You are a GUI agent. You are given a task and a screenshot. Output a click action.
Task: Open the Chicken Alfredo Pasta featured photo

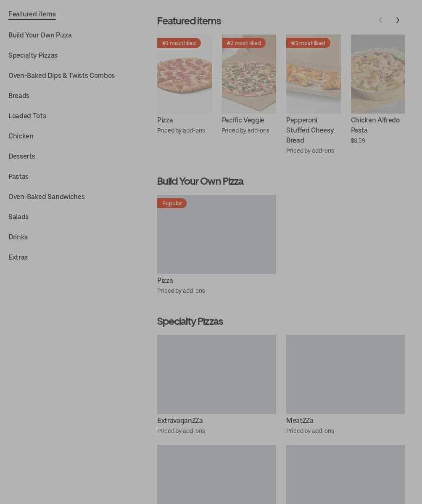coord(378,74)
